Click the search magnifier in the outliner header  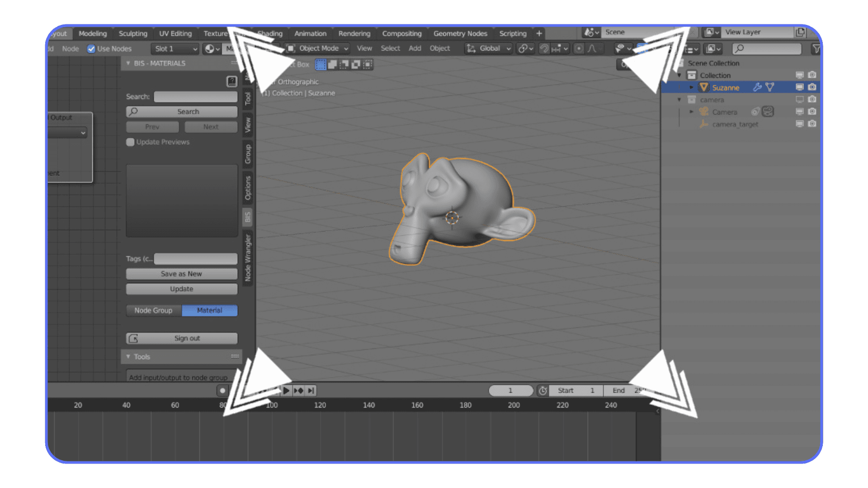[x=740, y=48]
